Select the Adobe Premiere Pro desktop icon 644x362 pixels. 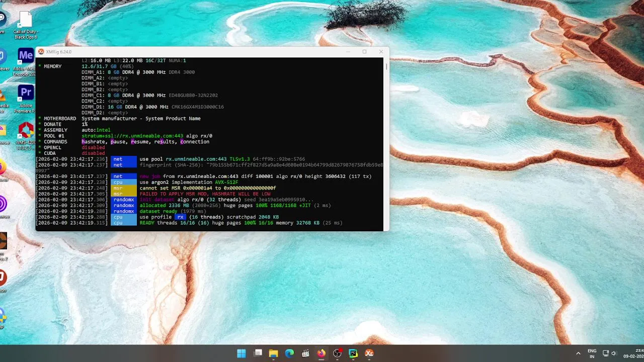25,99
